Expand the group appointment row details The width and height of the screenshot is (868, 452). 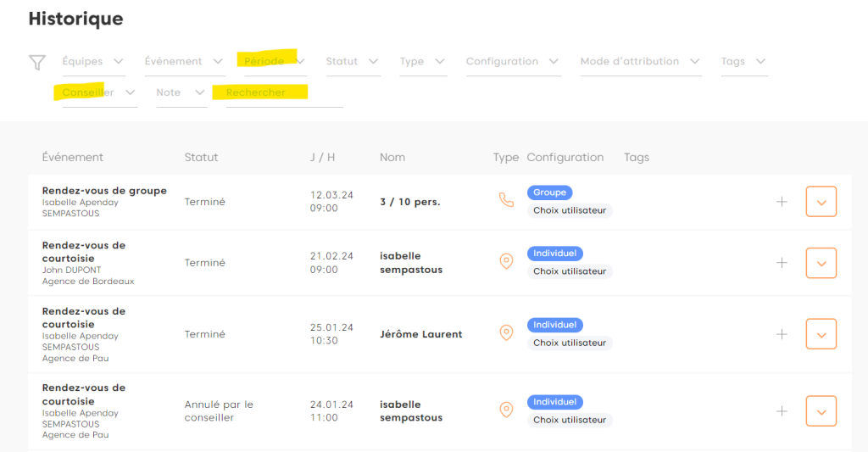[x=821, y=202]
